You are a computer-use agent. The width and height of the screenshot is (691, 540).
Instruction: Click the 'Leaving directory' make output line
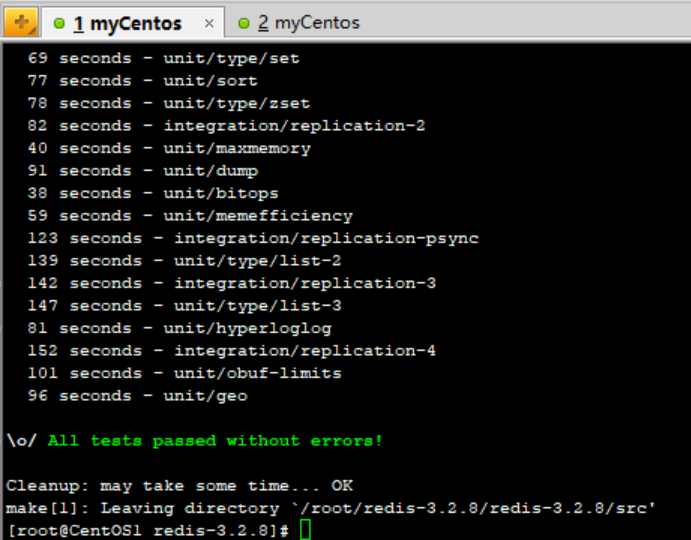click(330, 508)
